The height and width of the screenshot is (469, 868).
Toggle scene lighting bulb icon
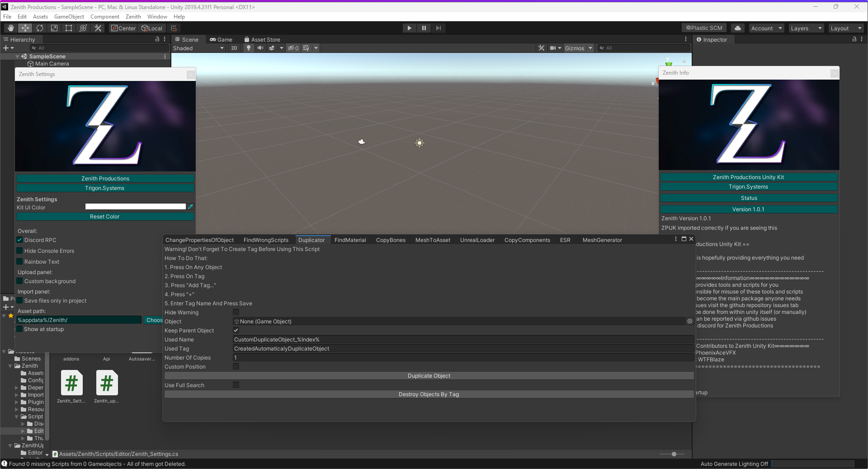pyautogui.click(x=248, y=48)
